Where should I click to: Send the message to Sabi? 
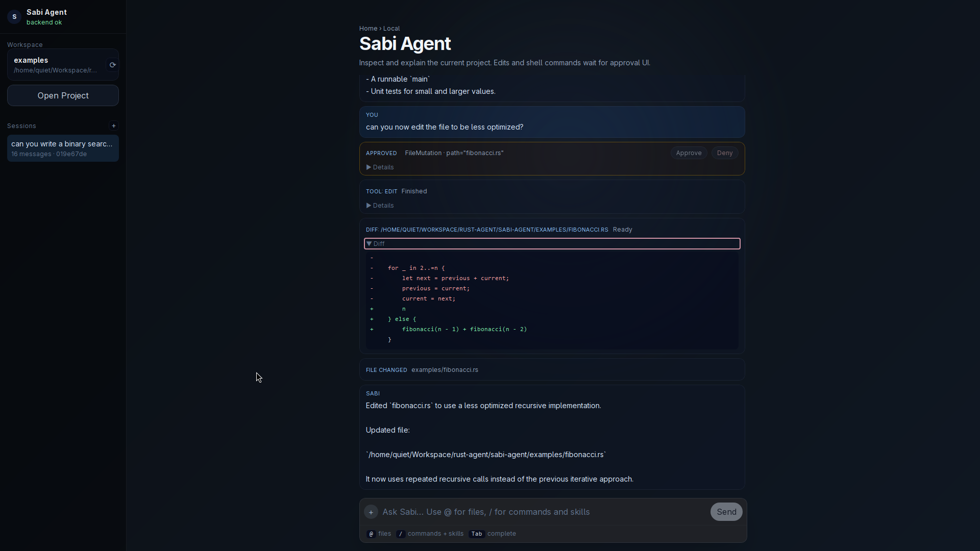pos(726,512)
